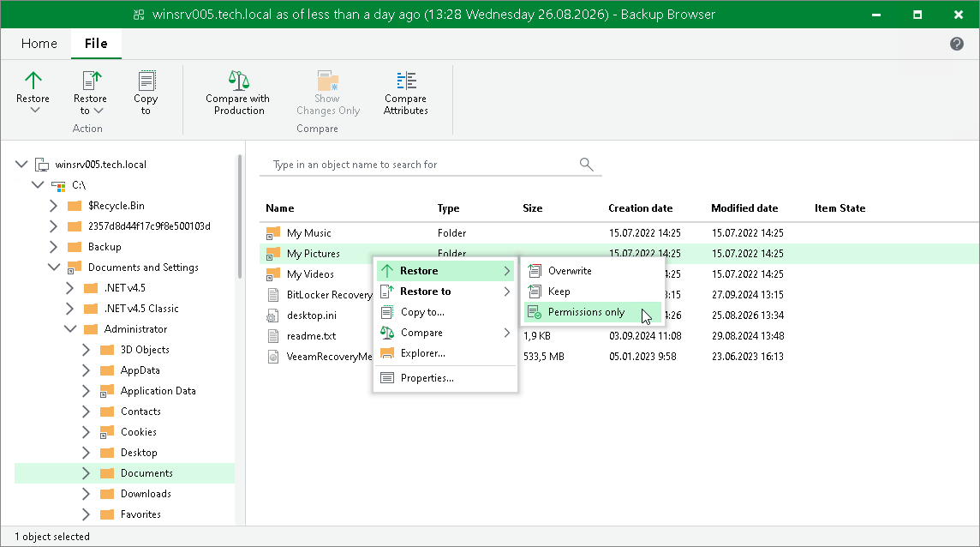Image resolution: width=980 pixels, height=547 pixels.
Task: Open the Restore dropdown arrow in ribbon
Action: point(35,110)
